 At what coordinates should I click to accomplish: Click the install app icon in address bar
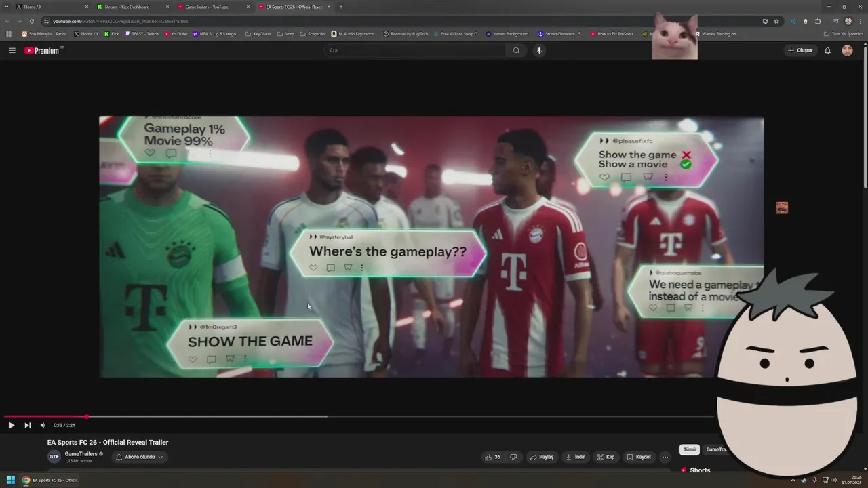click(x=765, y=21)
